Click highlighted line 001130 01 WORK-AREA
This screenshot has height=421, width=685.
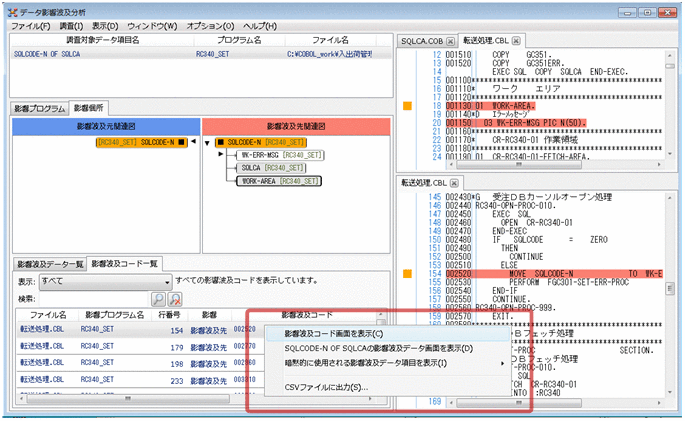(x=490, y=106)
